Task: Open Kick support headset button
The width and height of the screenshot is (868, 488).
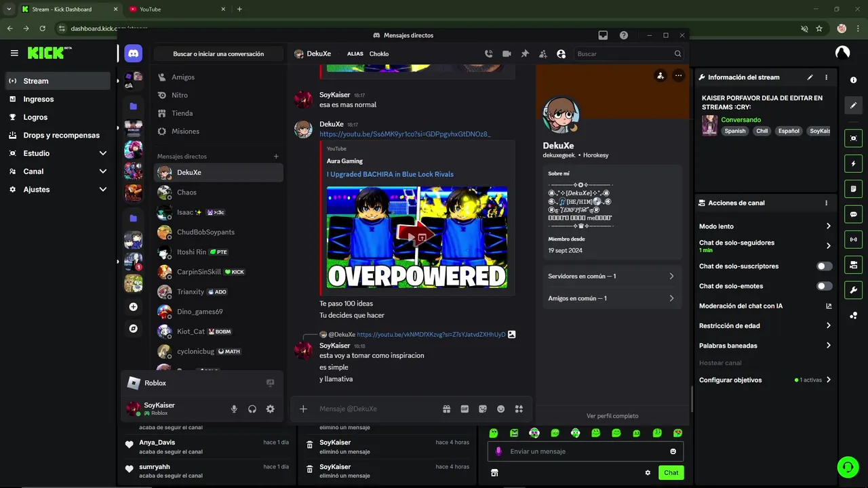Action: pyautogui.click(x=848, y=466)
